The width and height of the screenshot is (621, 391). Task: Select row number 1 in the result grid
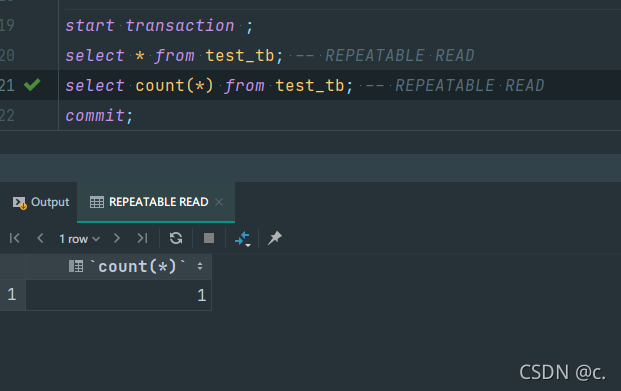12,295
